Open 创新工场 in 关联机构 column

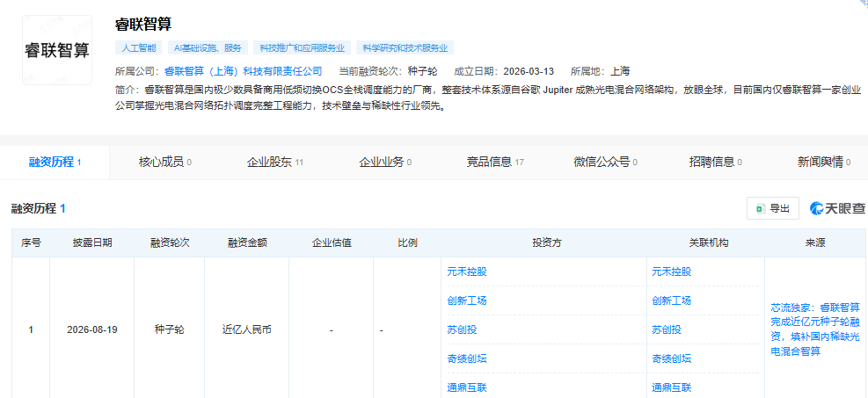point(672,300)
